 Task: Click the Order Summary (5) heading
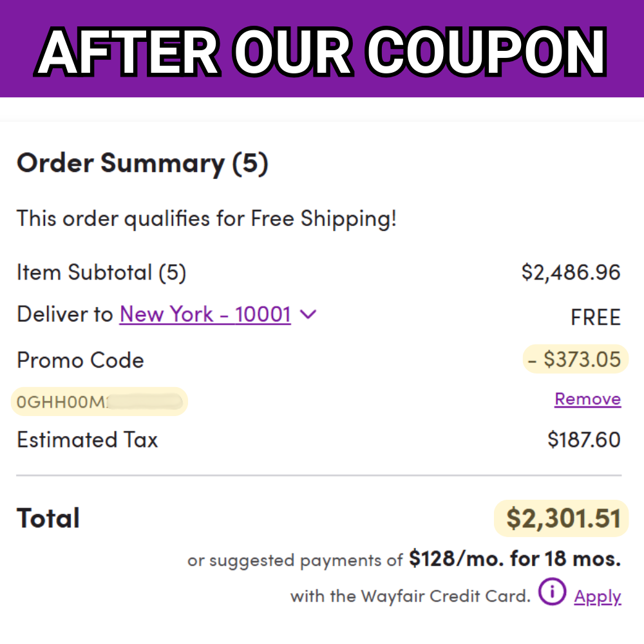click(143, 163)
